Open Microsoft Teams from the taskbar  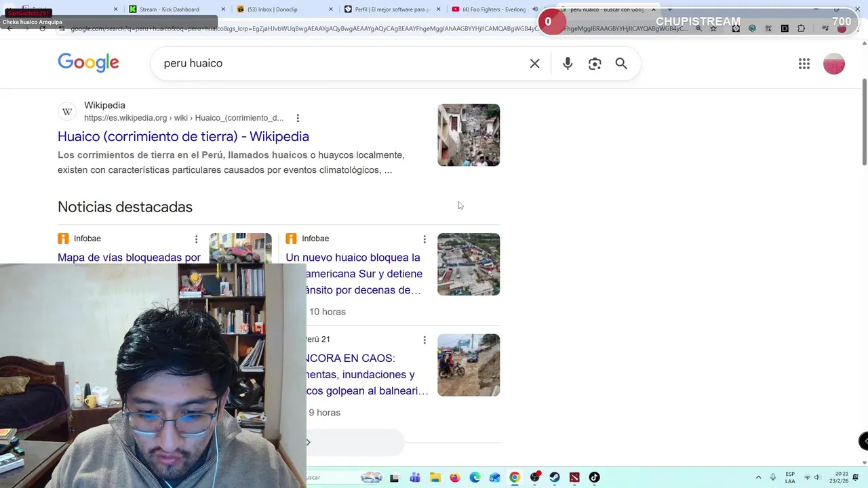[x=415, y=478]
